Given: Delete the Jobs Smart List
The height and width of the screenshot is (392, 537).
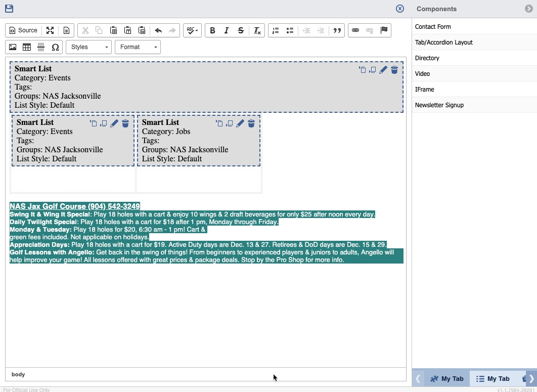Looking at the screenshot, I should pos(251,123).
